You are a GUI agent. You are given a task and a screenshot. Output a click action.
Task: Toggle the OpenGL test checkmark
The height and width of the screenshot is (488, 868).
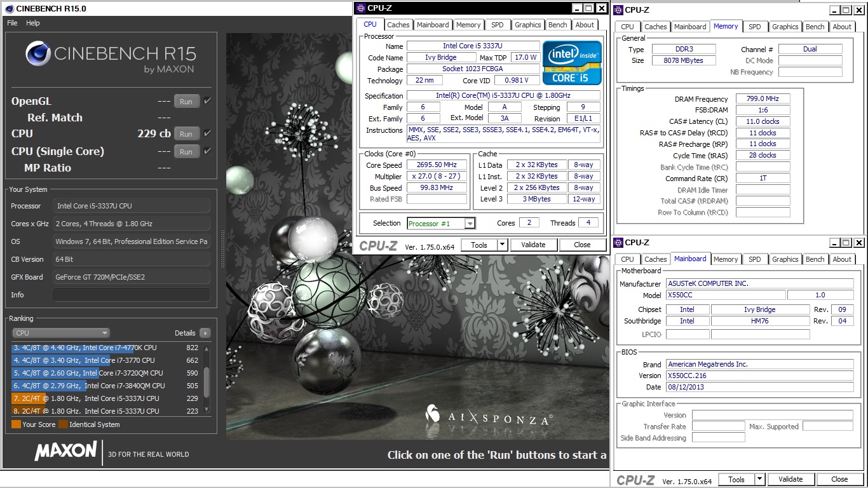click(x=207, y=101)
